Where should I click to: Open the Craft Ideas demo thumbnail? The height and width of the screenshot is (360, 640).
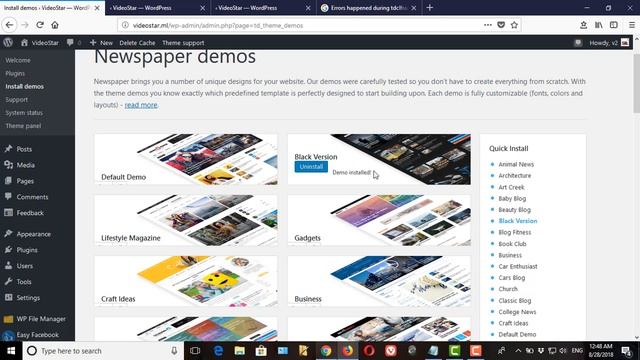pyautogui.click(x=186, y=281)
